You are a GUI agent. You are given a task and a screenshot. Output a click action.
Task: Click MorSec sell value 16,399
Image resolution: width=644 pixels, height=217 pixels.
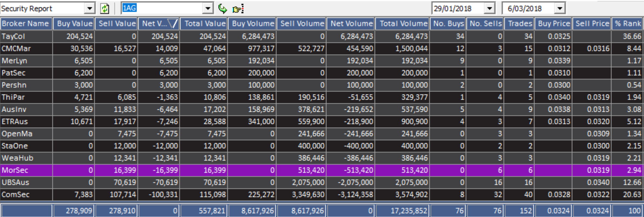click(125, 170)
